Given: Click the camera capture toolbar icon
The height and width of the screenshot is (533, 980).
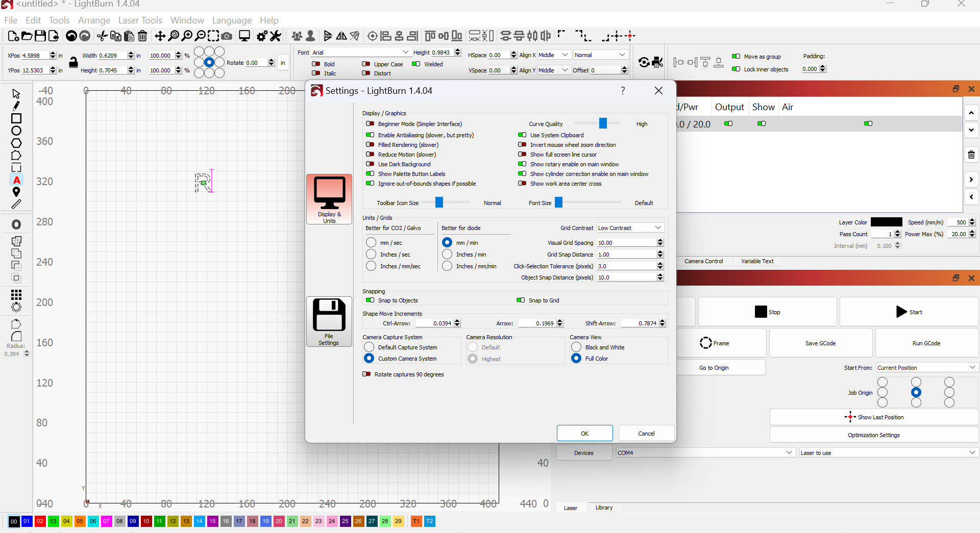Looking at the screenshot, I should [227, 36].
